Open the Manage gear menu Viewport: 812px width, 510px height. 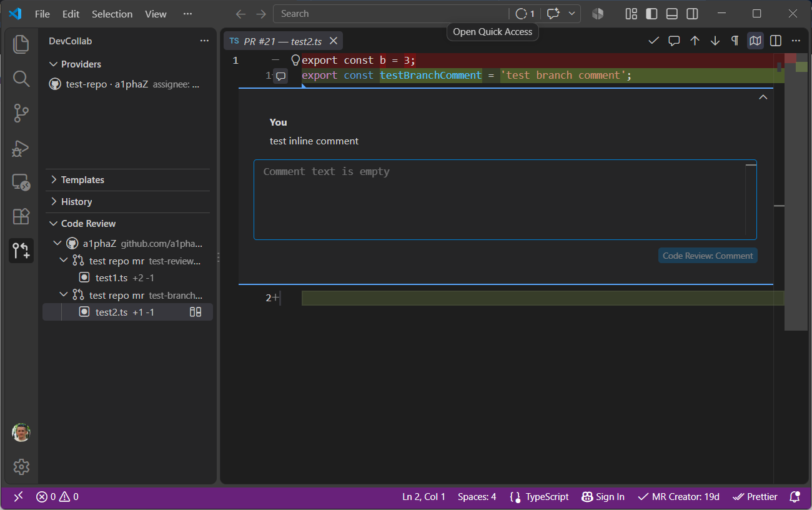coord(21,467)
